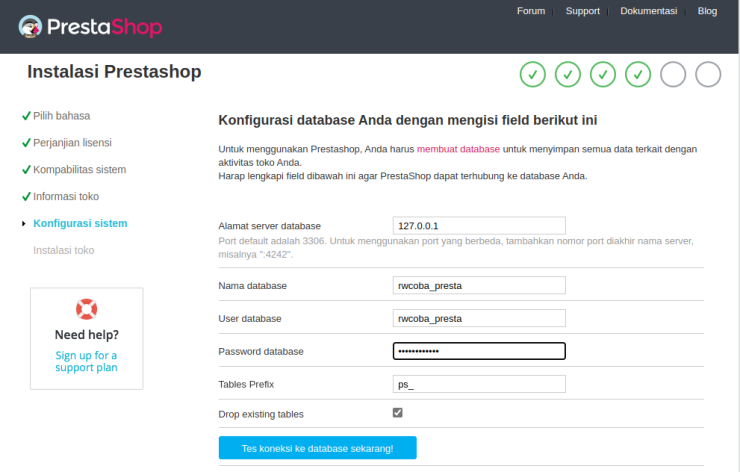This screenshot has height=472, width=740.
Task: Click checkmark beside Kompabilitas sistem
Action: click(x=26, y=169)
